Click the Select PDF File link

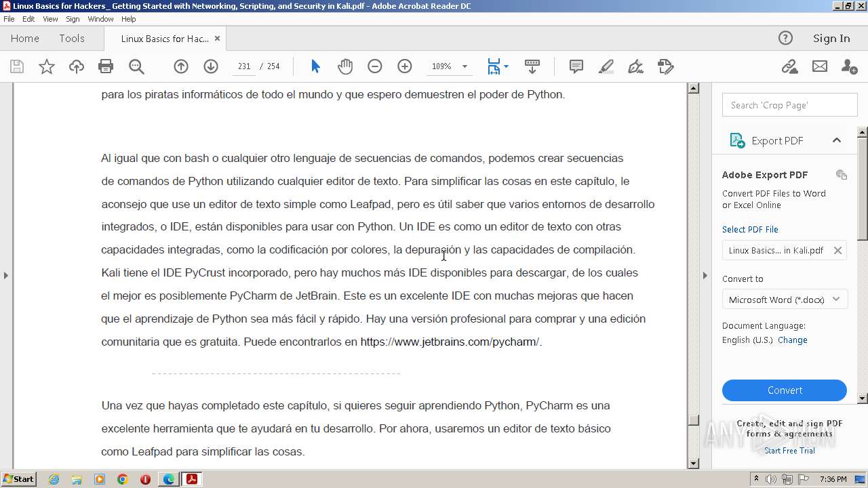[x=750, y=229]
